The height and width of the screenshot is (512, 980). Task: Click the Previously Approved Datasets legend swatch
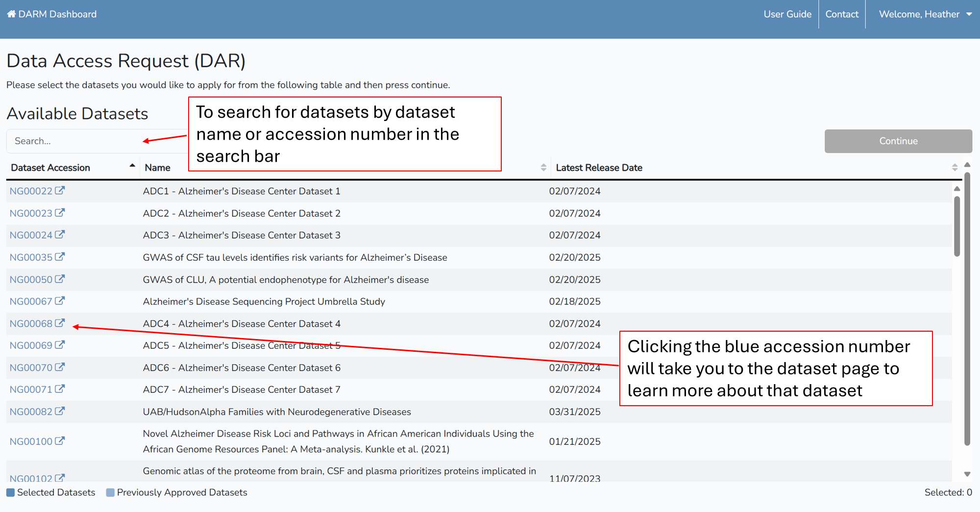pyautogui.click(x=110, y=492)
